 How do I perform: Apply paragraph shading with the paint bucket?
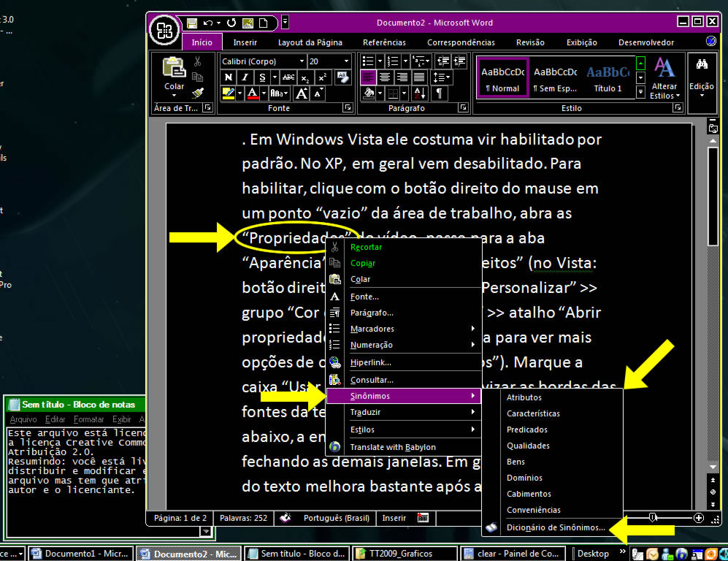click(369, 93)
